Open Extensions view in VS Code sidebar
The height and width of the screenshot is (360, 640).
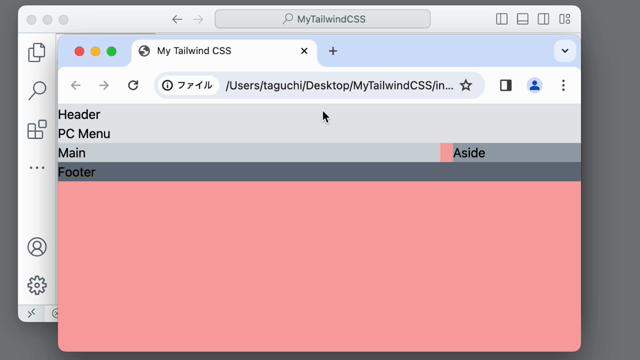click(37, 129)
